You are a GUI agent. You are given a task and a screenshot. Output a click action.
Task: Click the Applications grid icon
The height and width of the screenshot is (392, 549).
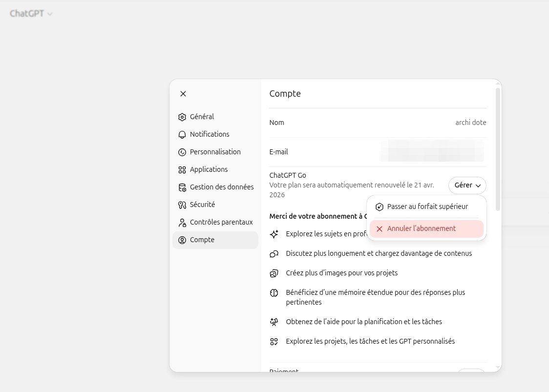[x=182, y=170]
